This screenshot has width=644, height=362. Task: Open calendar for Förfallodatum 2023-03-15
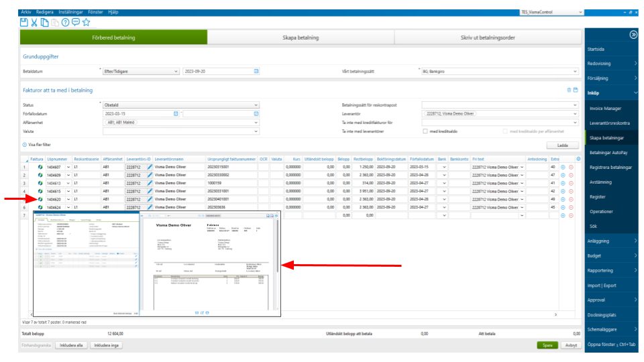pyautogui.click(x=176, y=114)
